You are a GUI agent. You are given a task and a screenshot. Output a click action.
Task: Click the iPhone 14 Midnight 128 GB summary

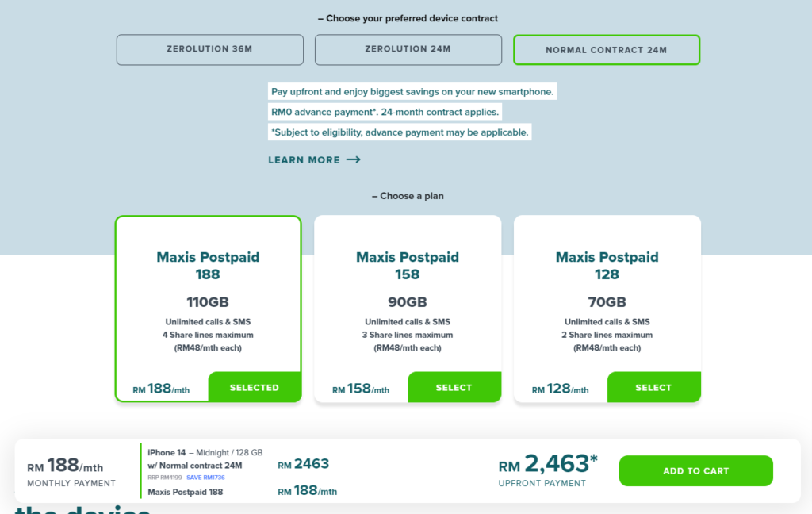(x=205, y=452)
